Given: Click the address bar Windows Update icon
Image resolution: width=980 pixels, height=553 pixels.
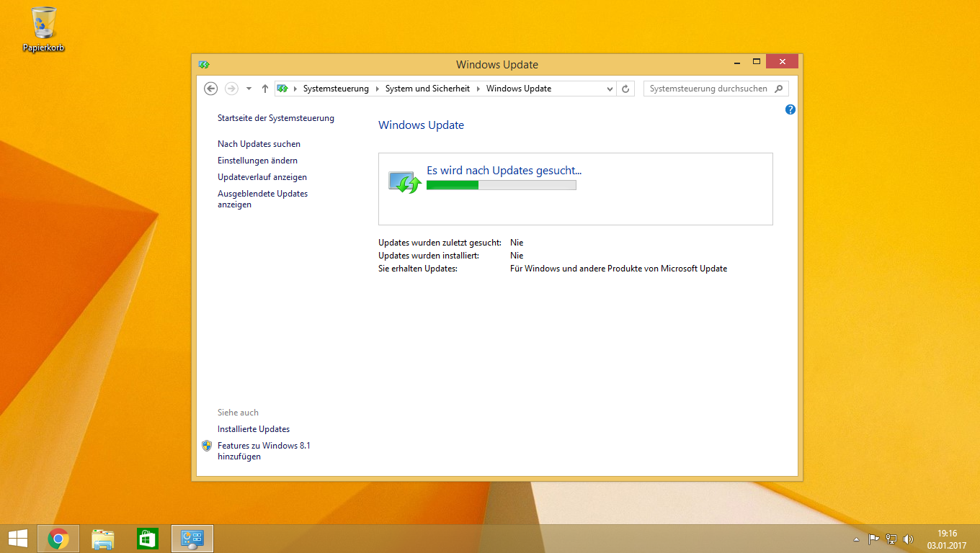Looking at the screenshot, I should click(x=282, y=89).
